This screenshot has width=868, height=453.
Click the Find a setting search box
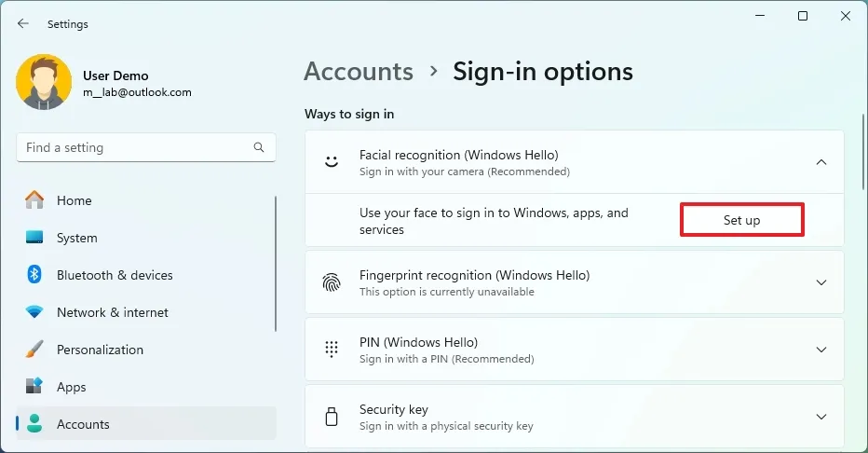point(135,148)
